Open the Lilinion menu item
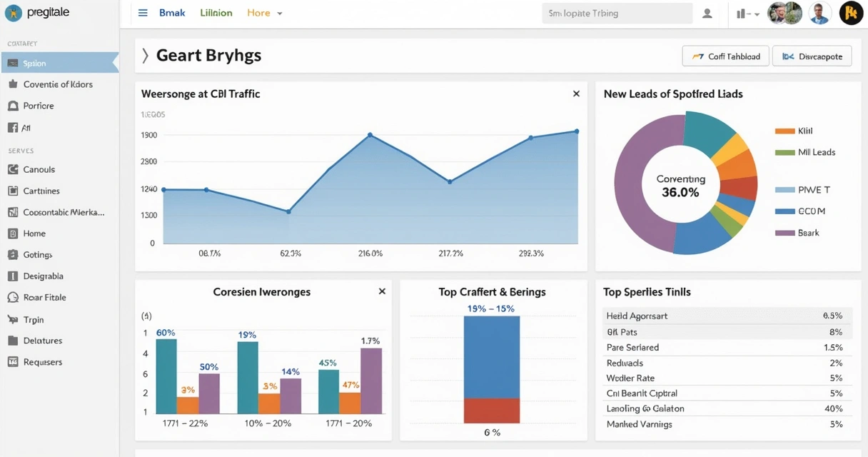The height and width of the screenshot is (457, 868). [x=216, y=13]
